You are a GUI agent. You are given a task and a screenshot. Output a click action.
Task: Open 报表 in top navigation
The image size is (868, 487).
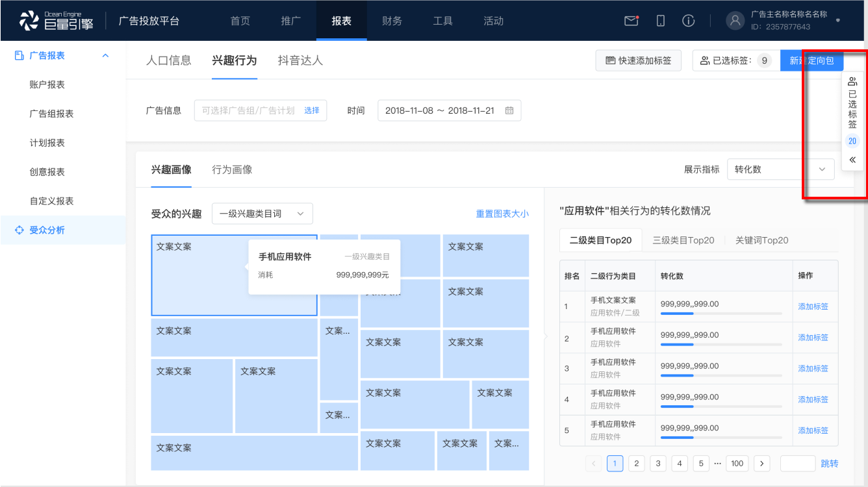342,21
